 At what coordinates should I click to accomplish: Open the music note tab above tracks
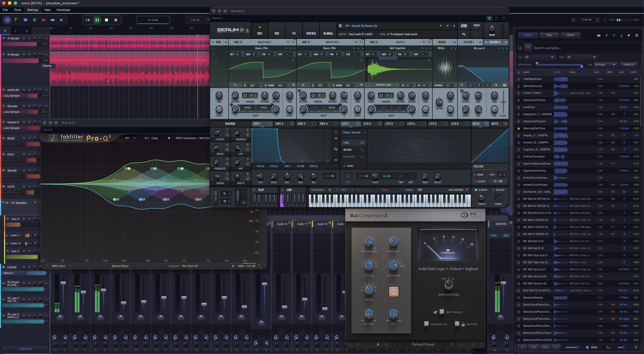point(16,31)
